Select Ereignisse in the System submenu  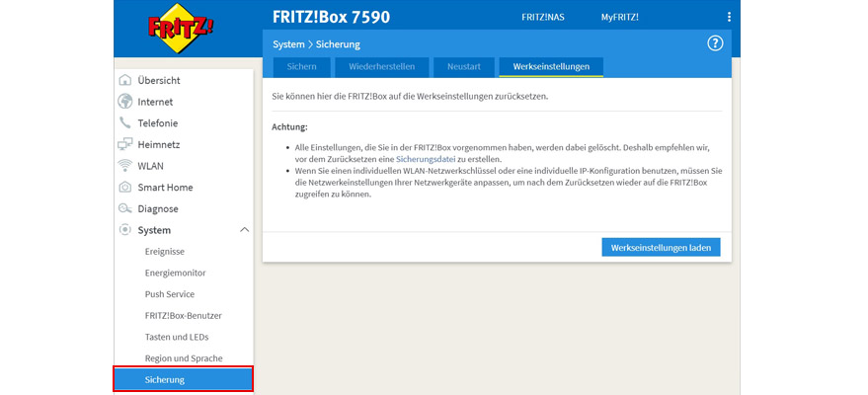click(164, 252)
